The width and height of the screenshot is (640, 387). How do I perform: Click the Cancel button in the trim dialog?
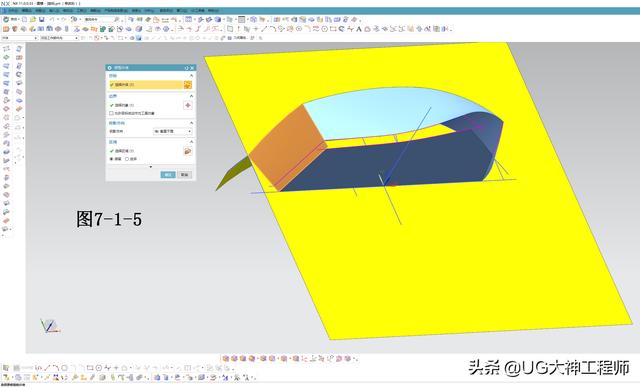point(185,175)
